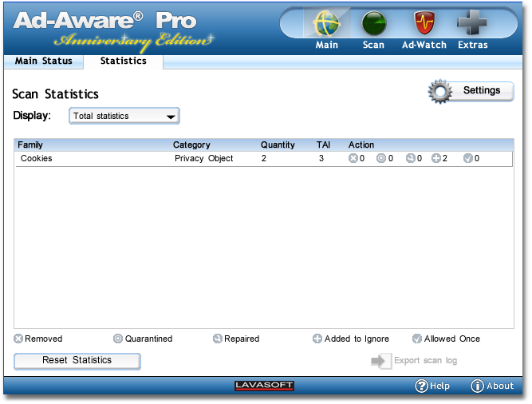
Task: Click the Scan Statistics heading
Action: pos(55,94)
